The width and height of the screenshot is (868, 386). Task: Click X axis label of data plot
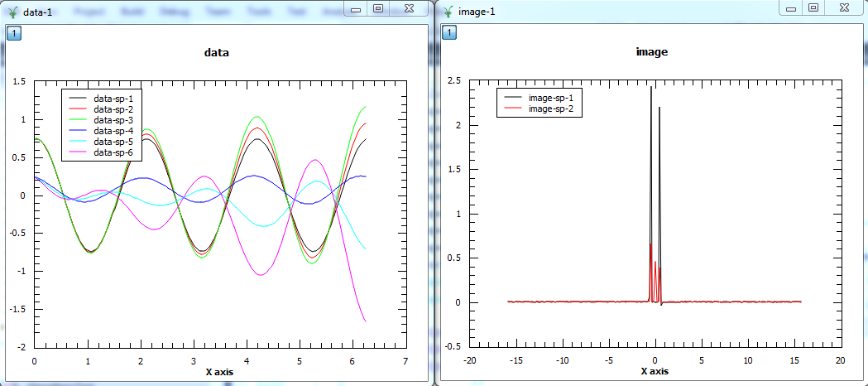[219, 372]
